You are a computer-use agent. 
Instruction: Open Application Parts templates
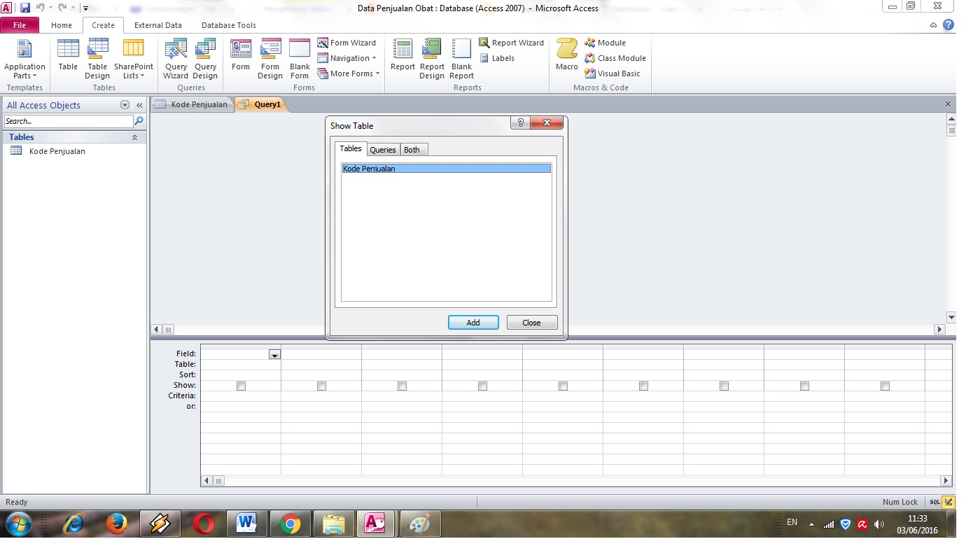[24, 59]
